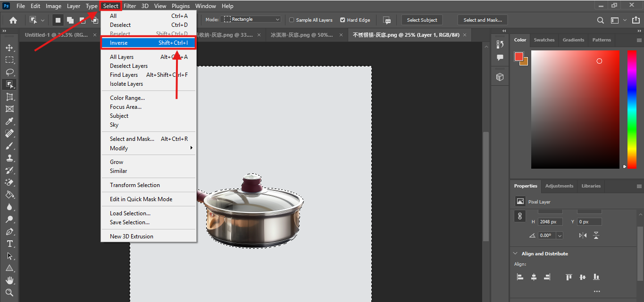
Task: Select the Move tool
Action: (x=9, y=48)
